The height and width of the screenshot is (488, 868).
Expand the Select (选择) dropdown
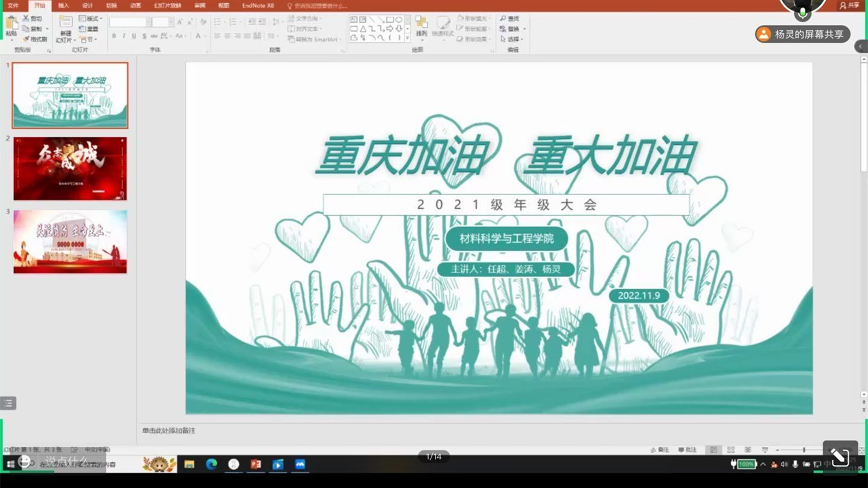[x=512, y=39]
